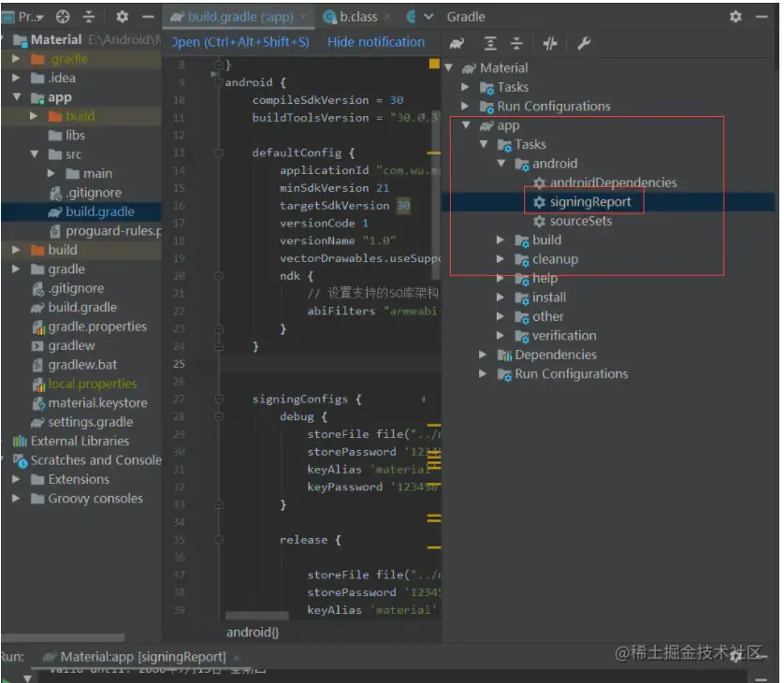Expand the other task group
The height and width of the screenshot is (683, 784).
coord(500,316)
